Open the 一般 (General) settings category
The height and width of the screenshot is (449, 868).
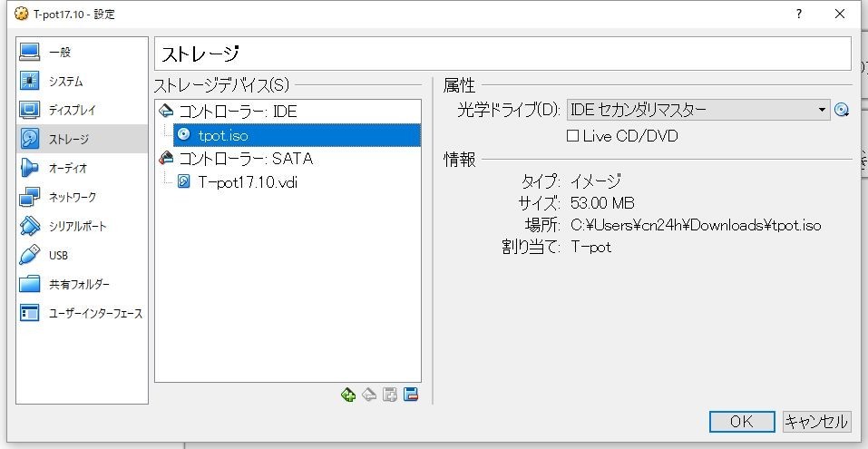(82, 52)
